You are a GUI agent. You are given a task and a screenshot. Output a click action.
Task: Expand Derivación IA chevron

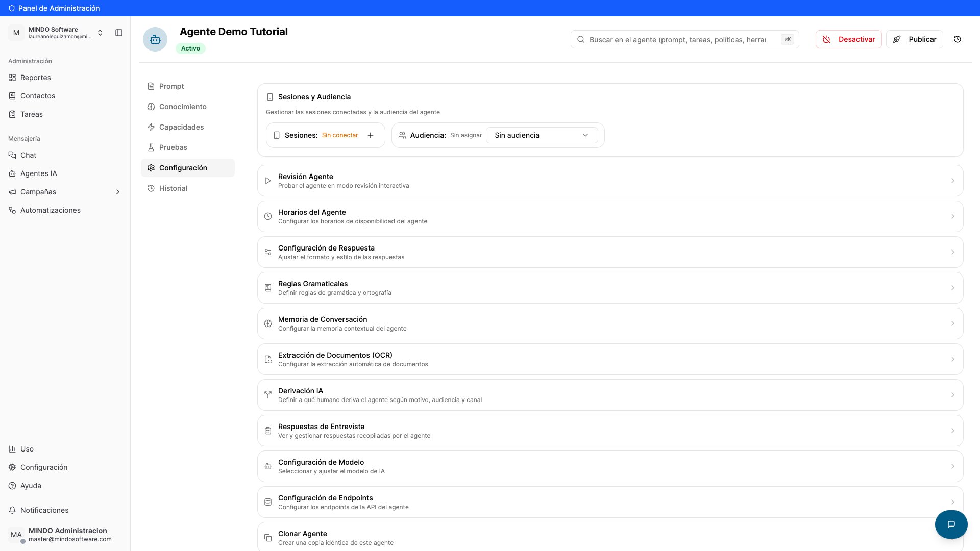click(x=952, y=395)
